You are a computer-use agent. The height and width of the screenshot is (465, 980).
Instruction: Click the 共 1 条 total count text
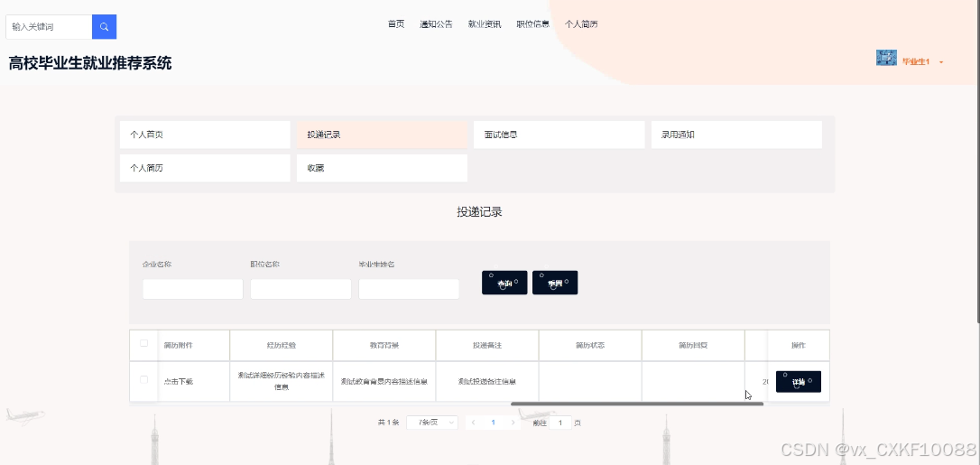pos(388,423)
